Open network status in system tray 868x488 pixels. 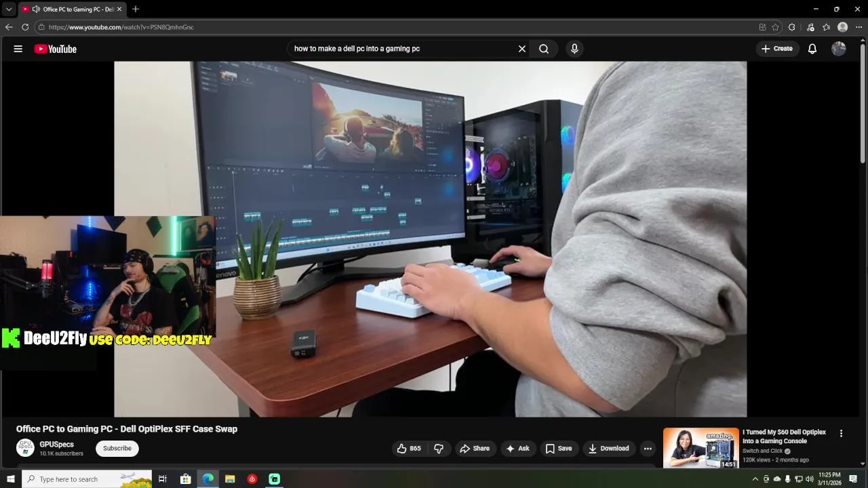tap(798, 479)
